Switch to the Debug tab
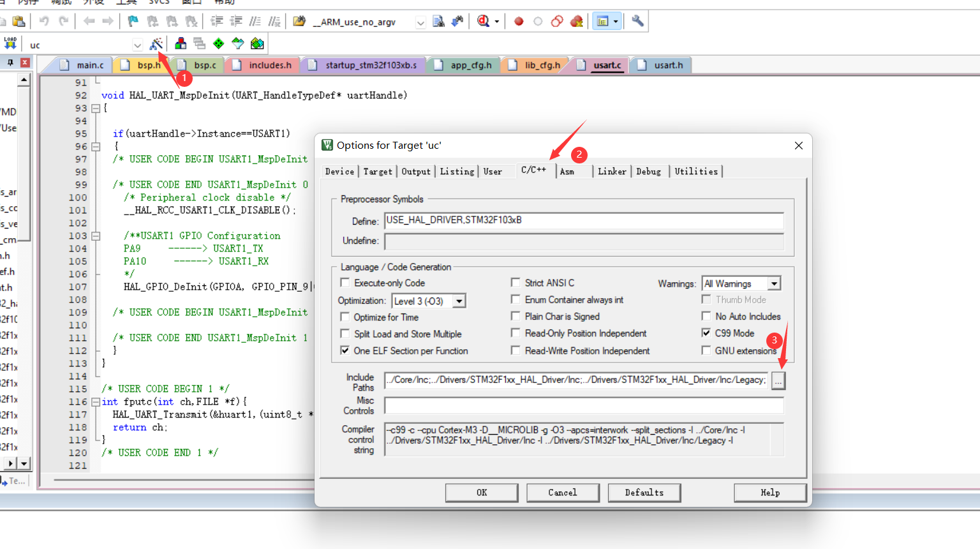This screenshot has height=549, width=980. coord(648,171)
